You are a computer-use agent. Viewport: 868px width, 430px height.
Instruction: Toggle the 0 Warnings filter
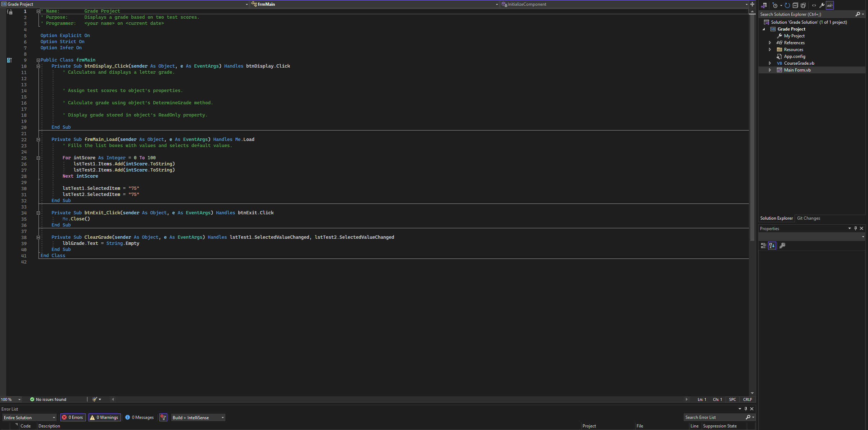(104, 417)
